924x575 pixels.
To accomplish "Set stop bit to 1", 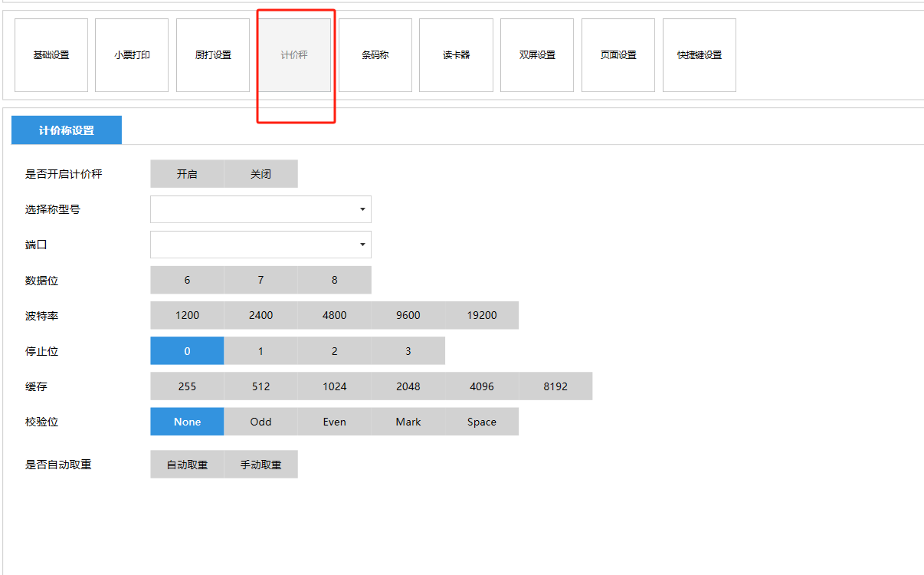I will point(260,351).
